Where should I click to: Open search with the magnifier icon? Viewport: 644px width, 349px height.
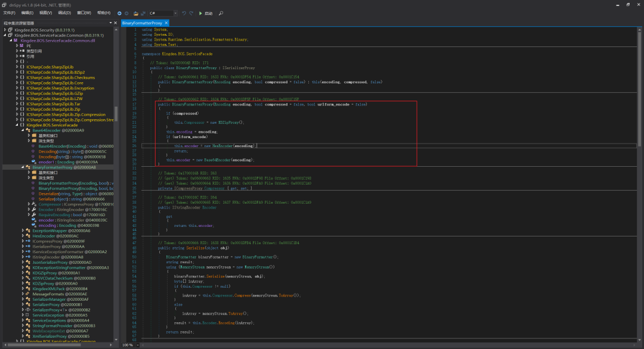[x=221, y=14]
